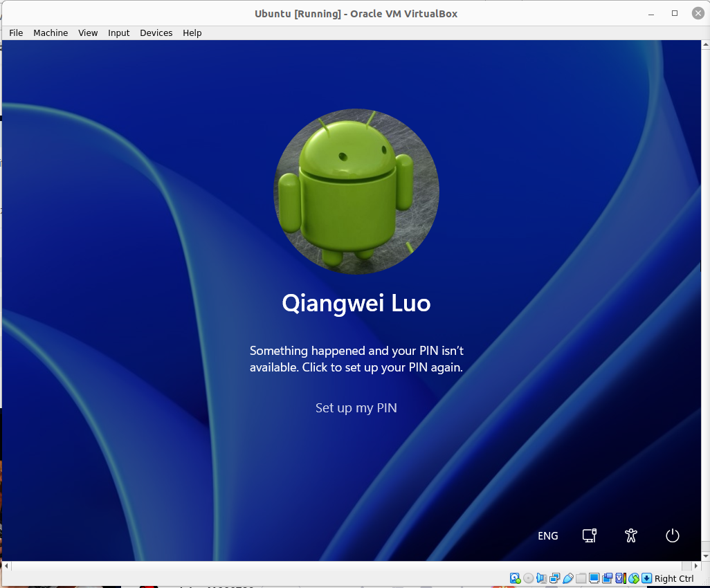Click the shared folders status icon
This screenshot has width=710, height=588.
point(581,578)
